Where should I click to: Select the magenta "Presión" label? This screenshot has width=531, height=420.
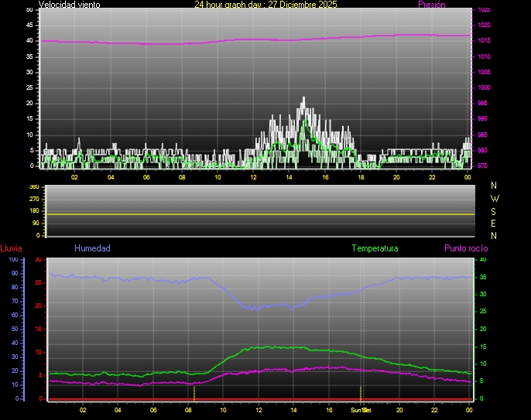pos(431,5)
